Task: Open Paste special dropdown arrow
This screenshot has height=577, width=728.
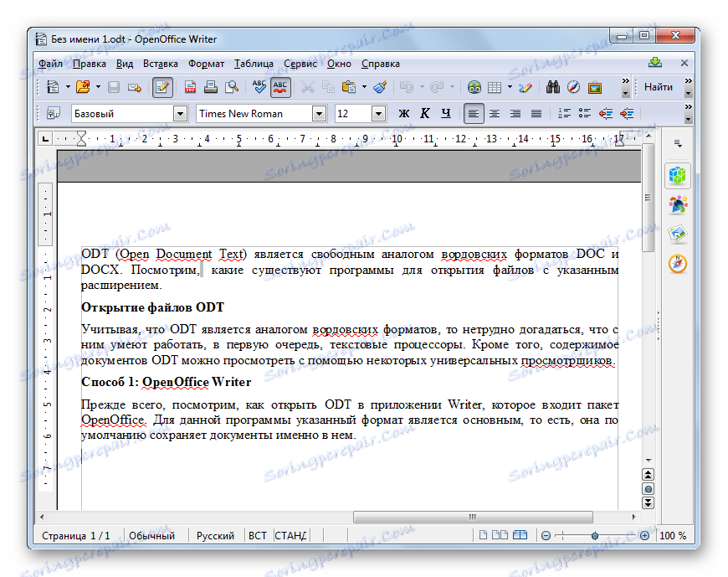Action: (364, 87)
